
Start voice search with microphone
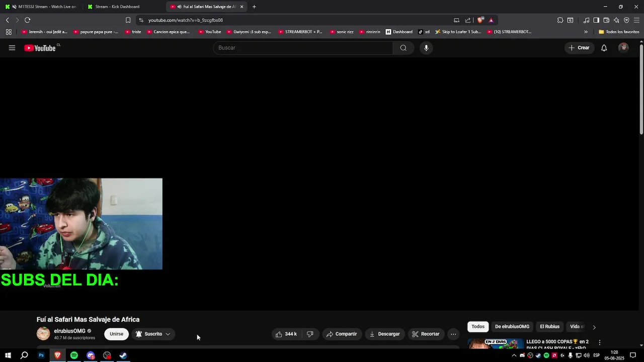click(426, 48)
